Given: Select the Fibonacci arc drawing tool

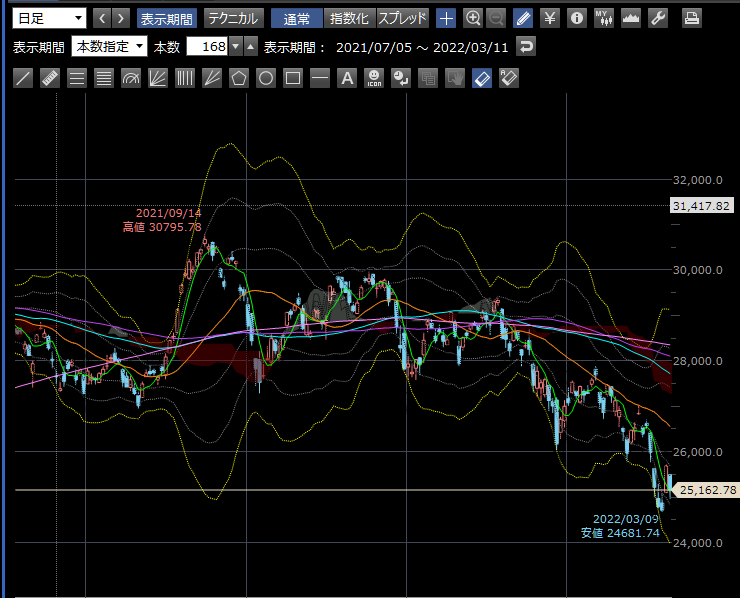Looking at the screenshot, I should 131,78.
